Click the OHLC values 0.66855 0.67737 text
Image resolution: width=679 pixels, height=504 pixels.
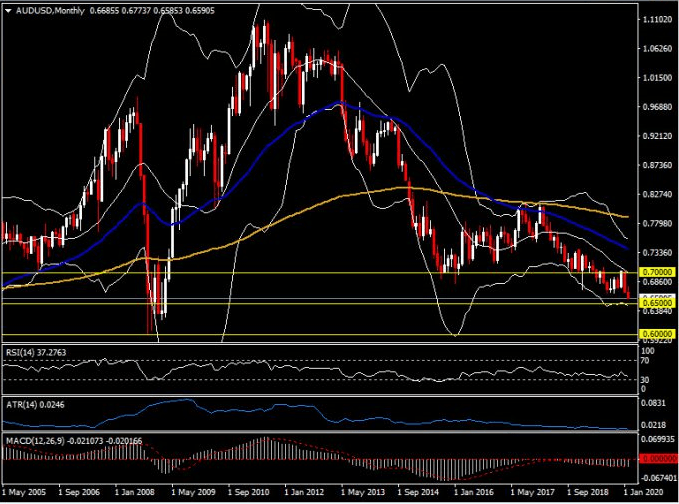120,11
